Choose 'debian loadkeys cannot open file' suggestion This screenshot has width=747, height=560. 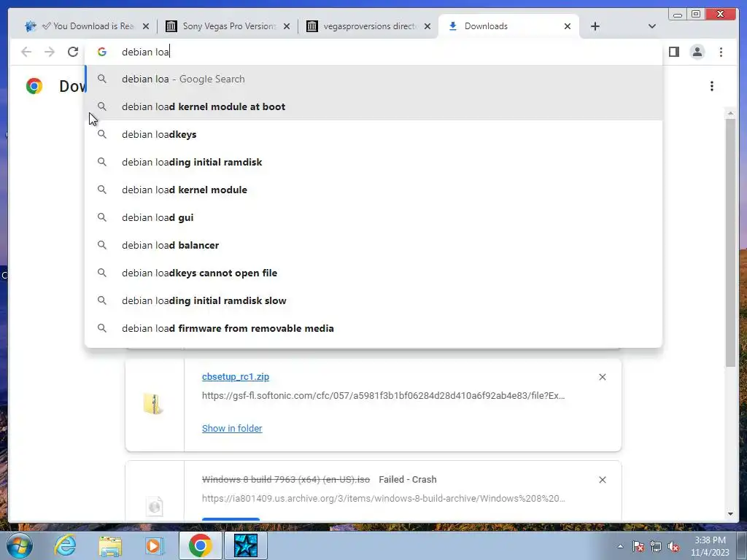373,273
